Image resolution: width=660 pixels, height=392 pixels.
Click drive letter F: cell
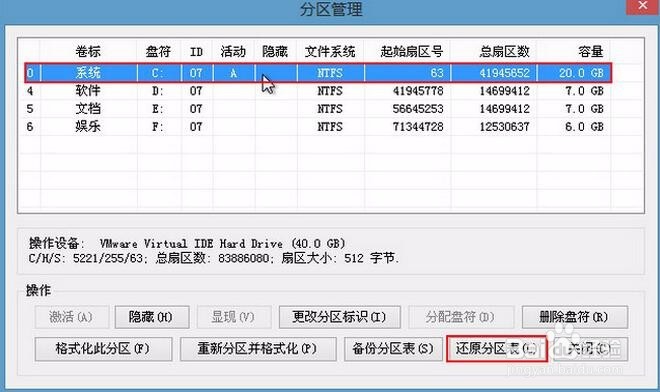point(158,127)
